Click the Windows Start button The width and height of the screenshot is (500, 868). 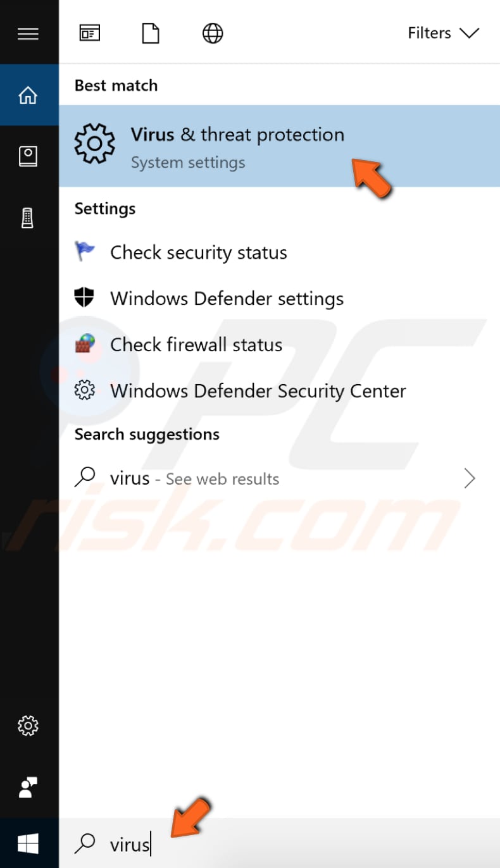pyautogui.click(x=28, y=844)
